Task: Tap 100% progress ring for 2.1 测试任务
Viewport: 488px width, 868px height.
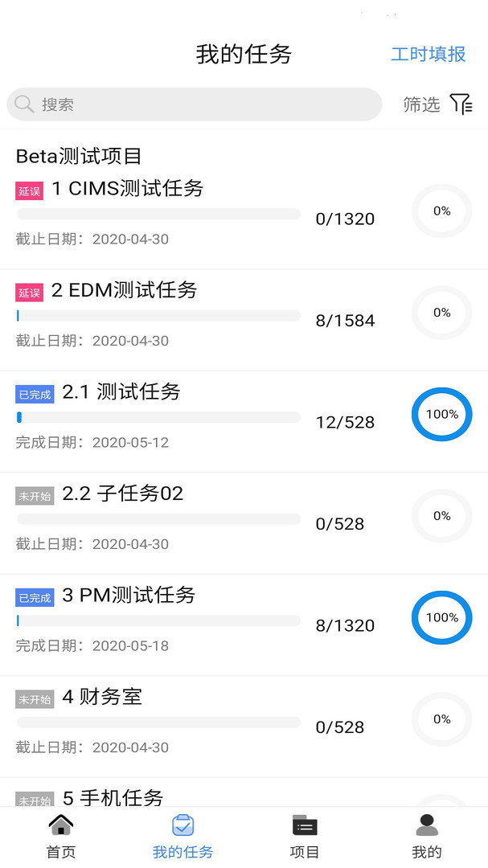Action: pos(441,415)
